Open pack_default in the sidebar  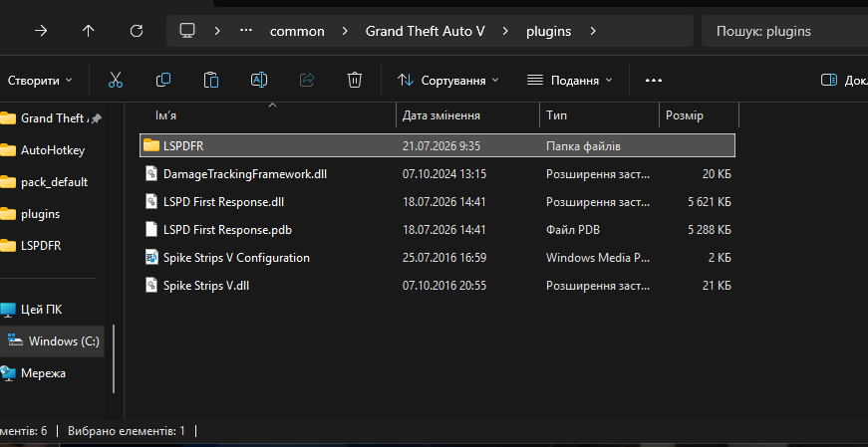(x=51, y=182)
